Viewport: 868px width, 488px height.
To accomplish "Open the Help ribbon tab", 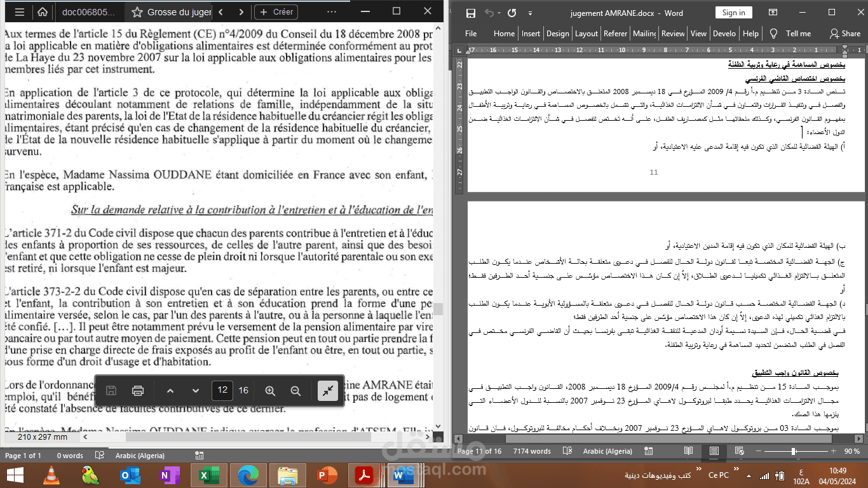I will pyautogui.click(x=750, y=34).
